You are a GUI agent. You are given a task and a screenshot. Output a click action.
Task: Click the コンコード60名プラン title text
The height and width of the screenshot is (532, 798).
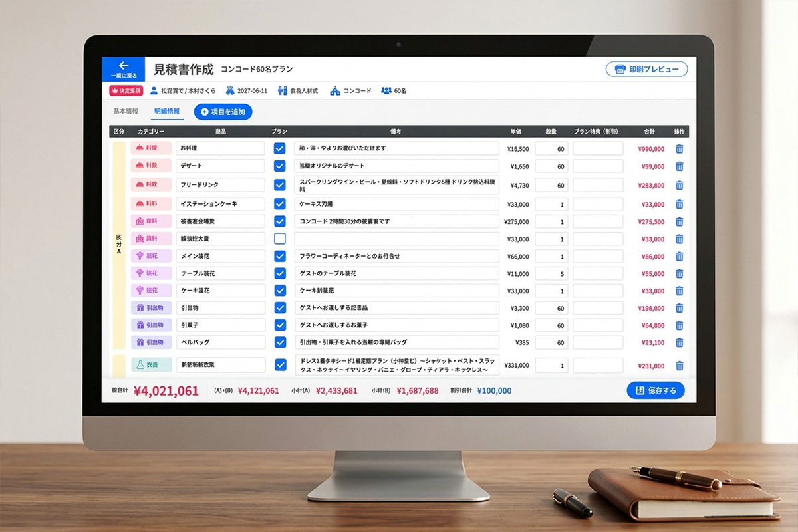click(257, 69)
